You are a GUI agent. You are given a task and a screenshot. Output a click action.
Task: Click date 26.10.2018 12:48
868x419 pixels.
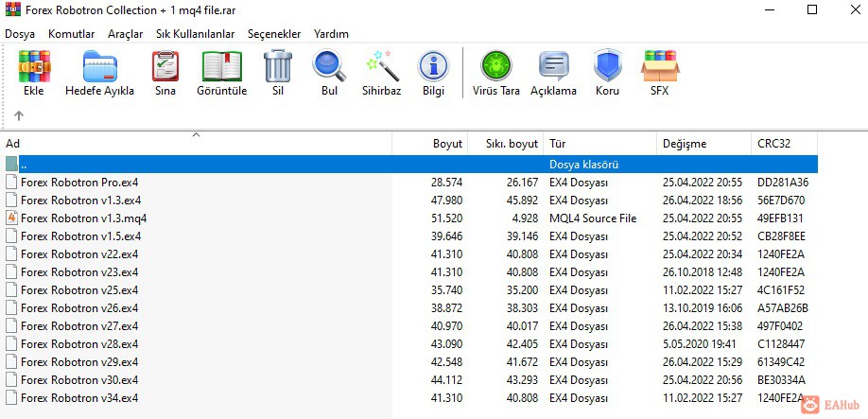pyautogui.click(x=703, y=272)
